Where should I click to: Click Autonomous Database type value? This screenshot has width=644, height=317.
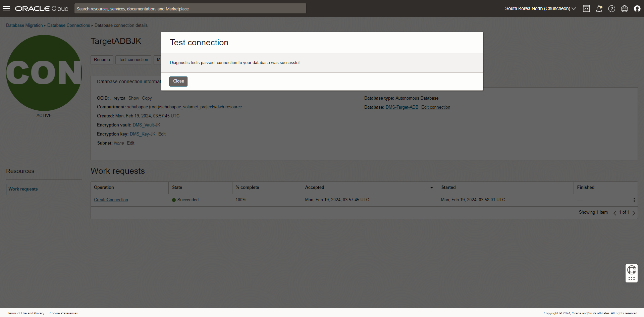(x=417, y=98)
